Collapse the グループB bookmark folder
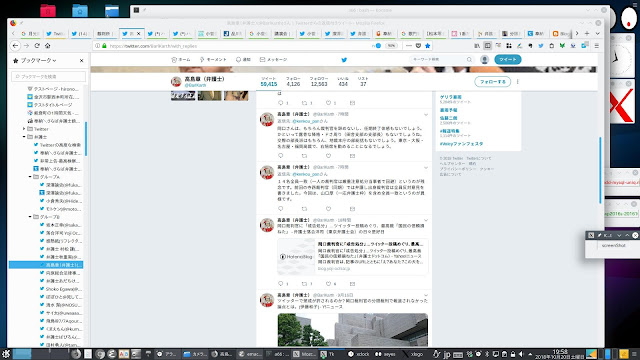This screenshot has height=360, width=640. (x=30, y=217)
